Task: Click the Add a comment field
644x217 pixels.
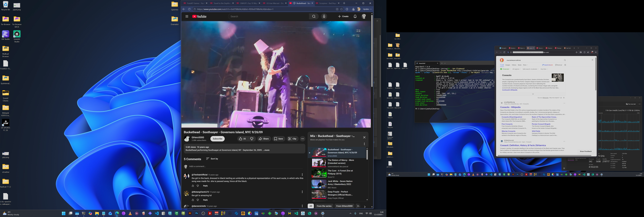Action: (x=246, y=167)
